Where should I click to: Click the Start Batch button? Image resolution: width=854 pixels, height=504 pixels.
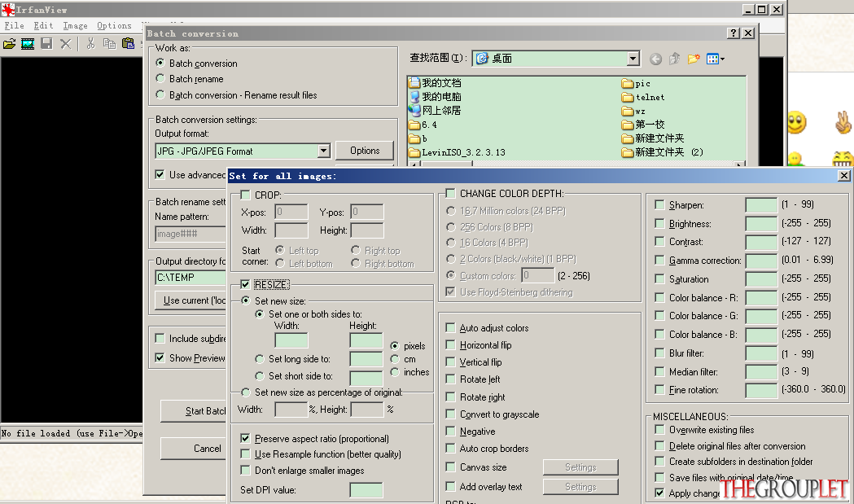(x=193, y=411)
